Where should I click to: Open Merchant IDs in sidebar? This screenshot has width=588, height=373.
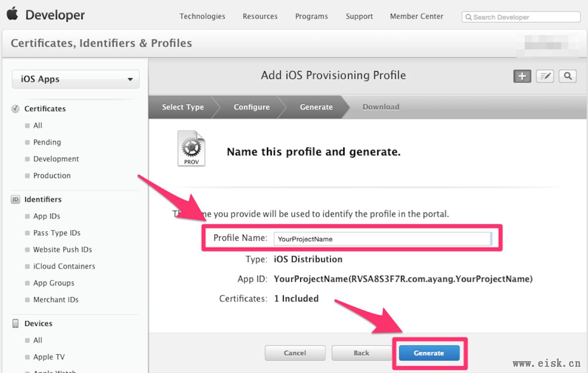coord(55,300)
